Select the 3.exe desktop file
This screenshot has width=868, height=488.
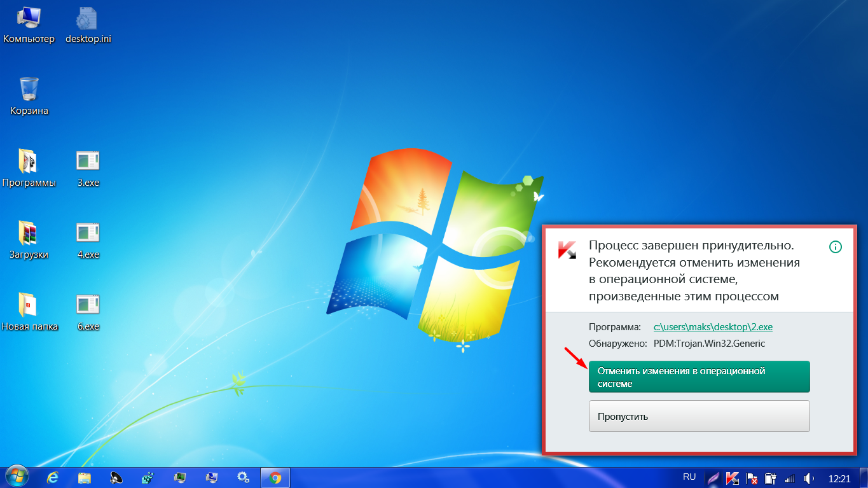point(88,169)
